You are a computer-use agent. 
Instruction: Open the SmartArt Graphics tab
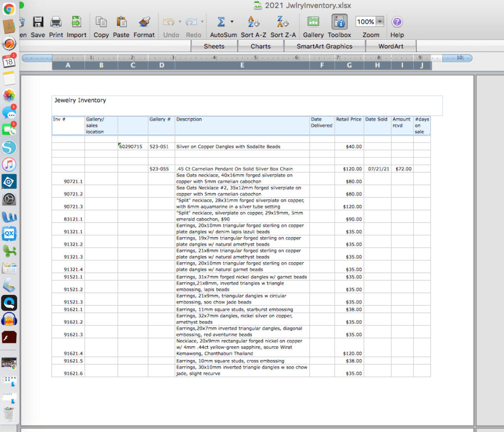324,46
